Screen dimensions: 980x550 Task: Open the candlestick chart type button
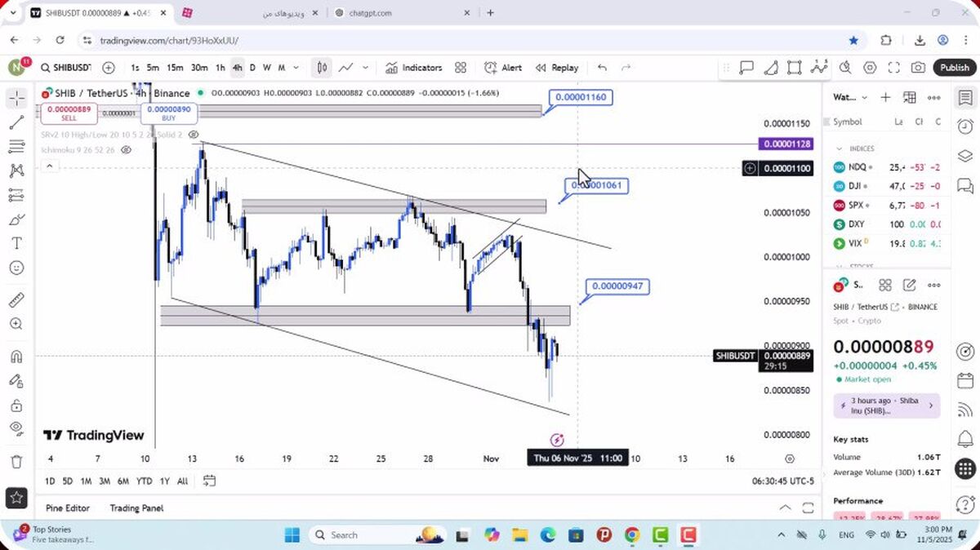click(323, 68)
